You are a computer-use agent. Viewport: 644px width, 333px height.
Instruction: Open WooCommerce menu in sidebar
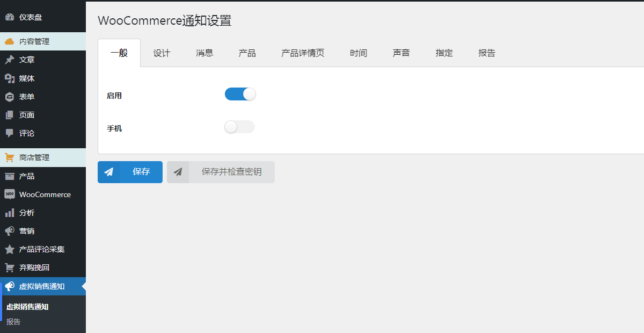pyautogui.click(x=43, y=194)
